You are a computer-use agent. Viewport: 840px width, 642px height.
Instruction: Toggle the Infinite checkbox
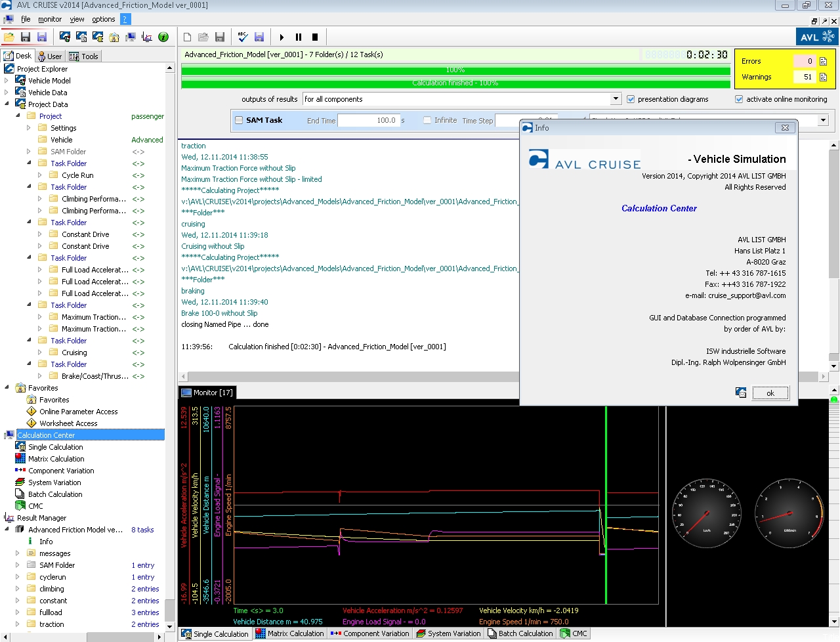427,120
